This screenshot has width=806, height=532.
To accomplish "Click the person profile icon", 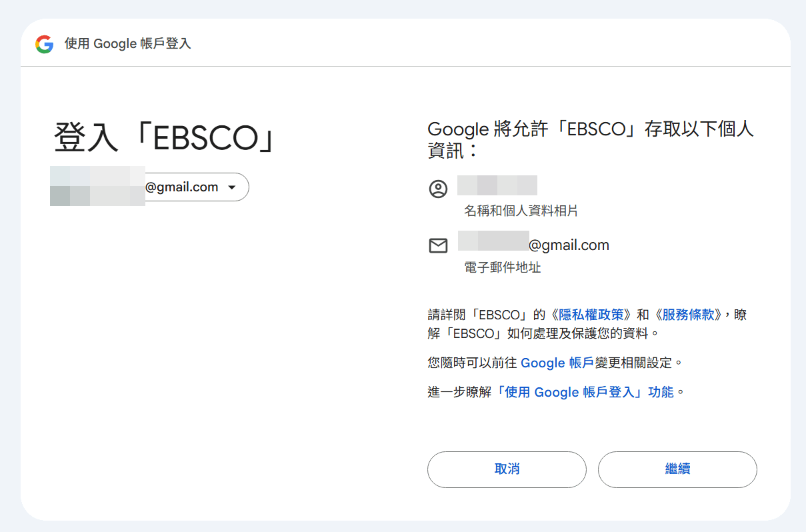I will tap(438, 189).
